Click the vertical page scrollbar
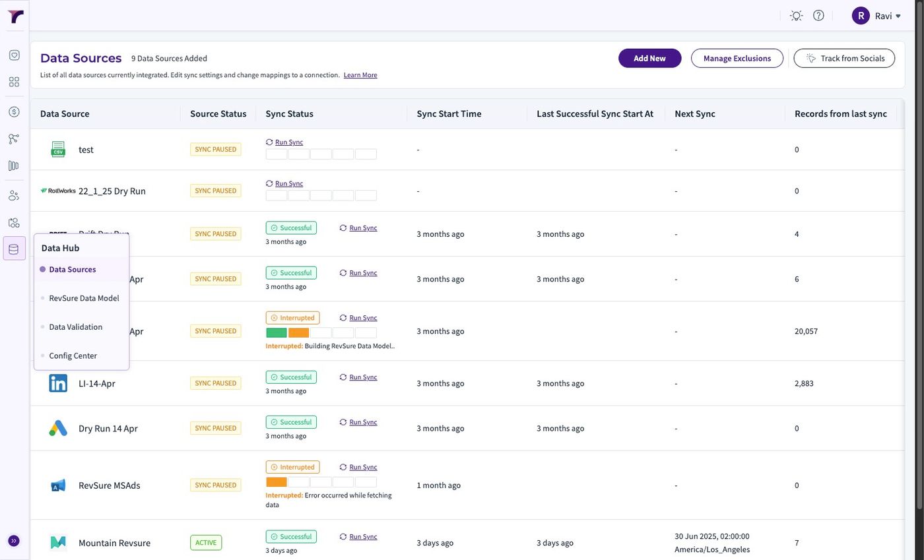Image resolution: width=924 pixels, height=560 pixels. (920, 254)
